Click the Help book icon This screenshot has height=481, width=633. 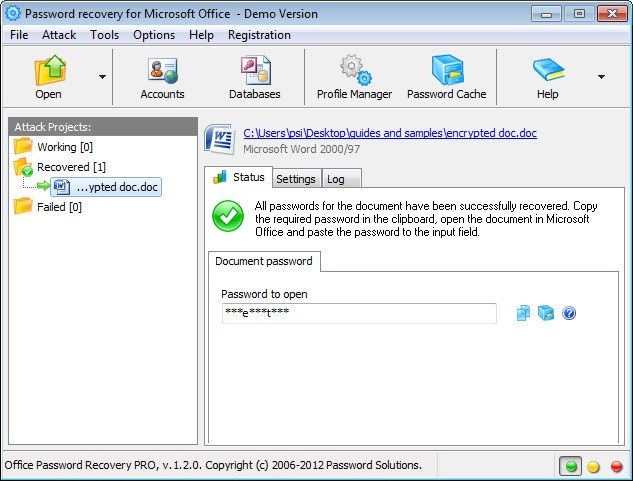pos(548,70)
